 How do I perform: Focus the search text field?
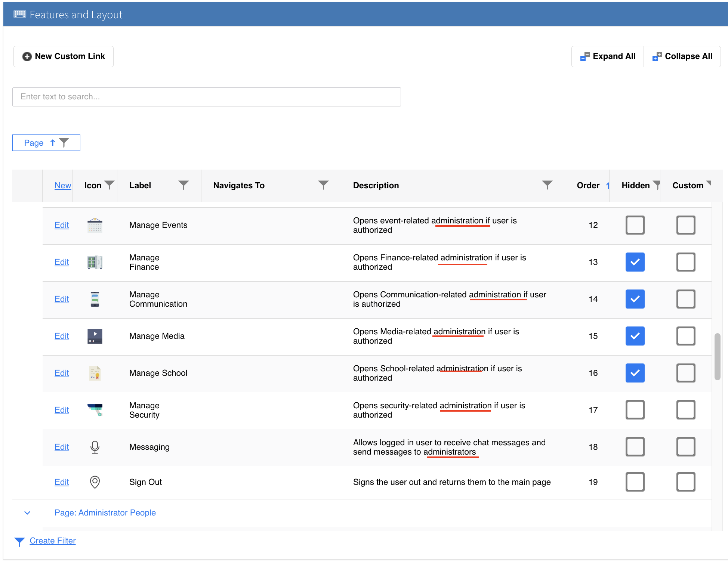click(207, 97)
